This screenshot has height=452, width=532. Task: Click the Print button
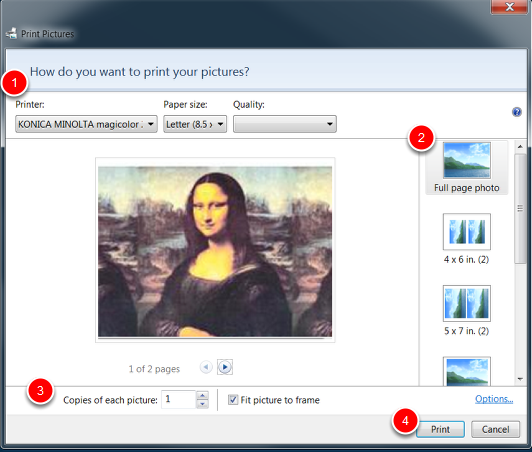coord(440,429)
